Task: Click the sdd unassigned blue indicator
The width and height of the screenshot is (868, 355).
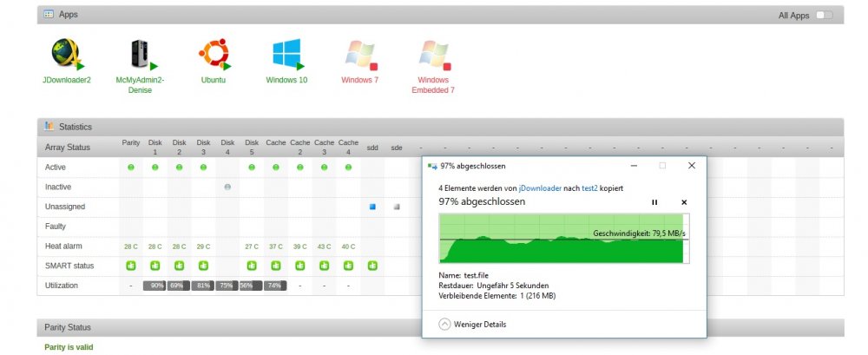Action: [372, 207]
